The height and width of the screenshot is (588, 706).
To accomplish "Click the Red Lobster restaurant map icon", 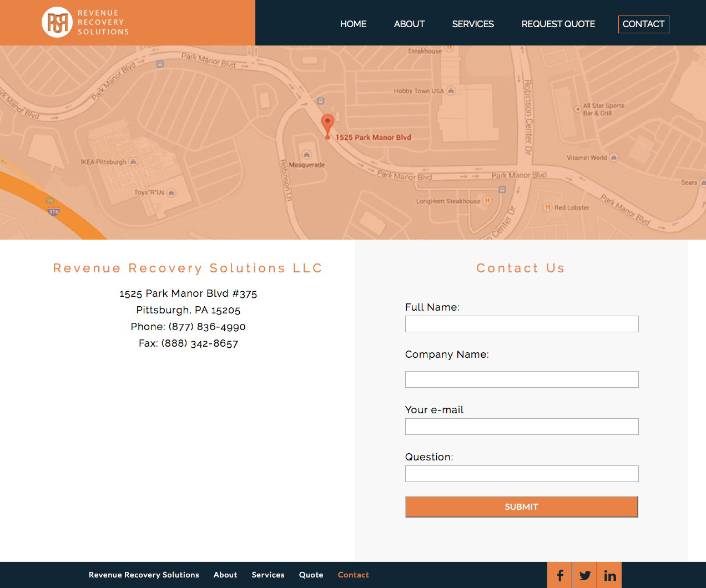I will tap(547, 207).
